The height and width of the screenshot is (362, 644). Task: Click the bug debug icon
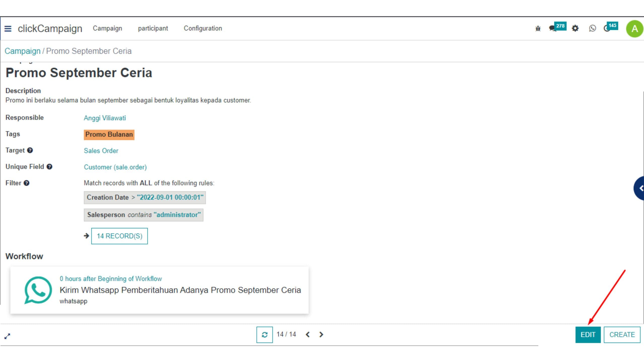(x=538, y=28)
